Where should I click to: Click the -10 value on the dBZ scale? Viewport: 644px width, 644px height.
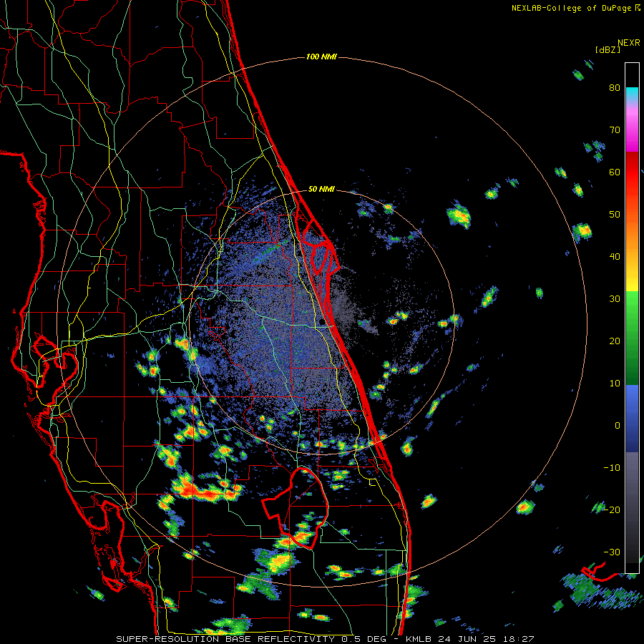pos(612,468)
